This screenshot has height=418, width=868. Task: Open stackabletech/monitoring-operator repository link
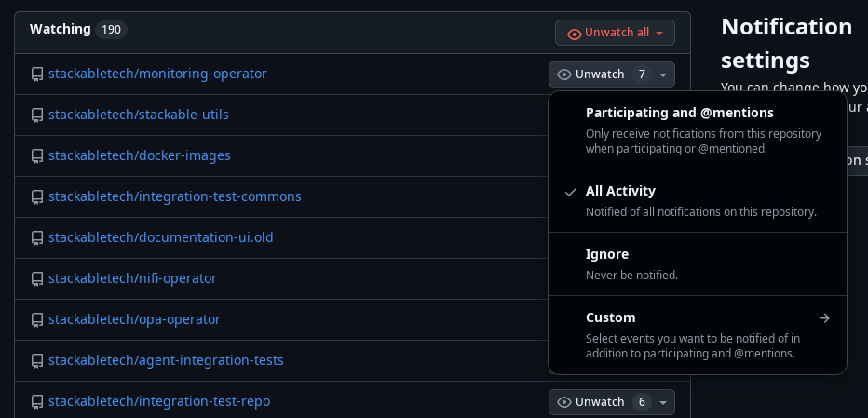[157, 74]
